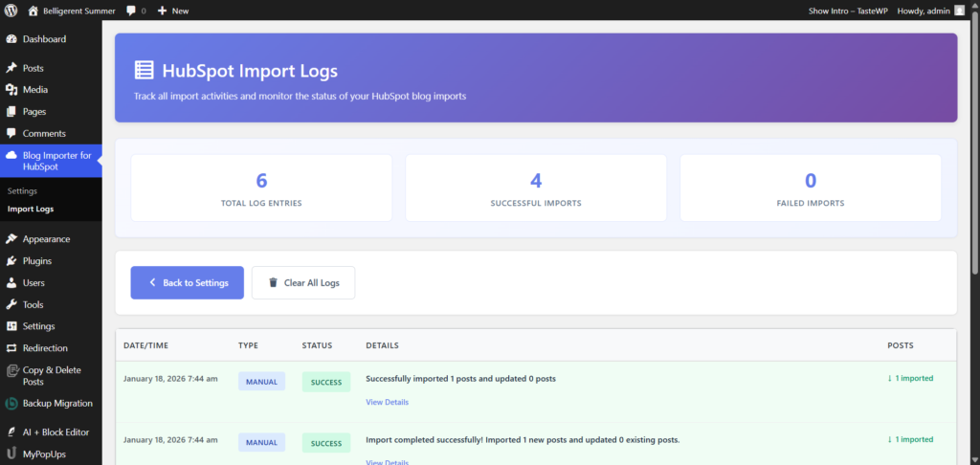Open the Dashboard menu icon

(11, 39)
